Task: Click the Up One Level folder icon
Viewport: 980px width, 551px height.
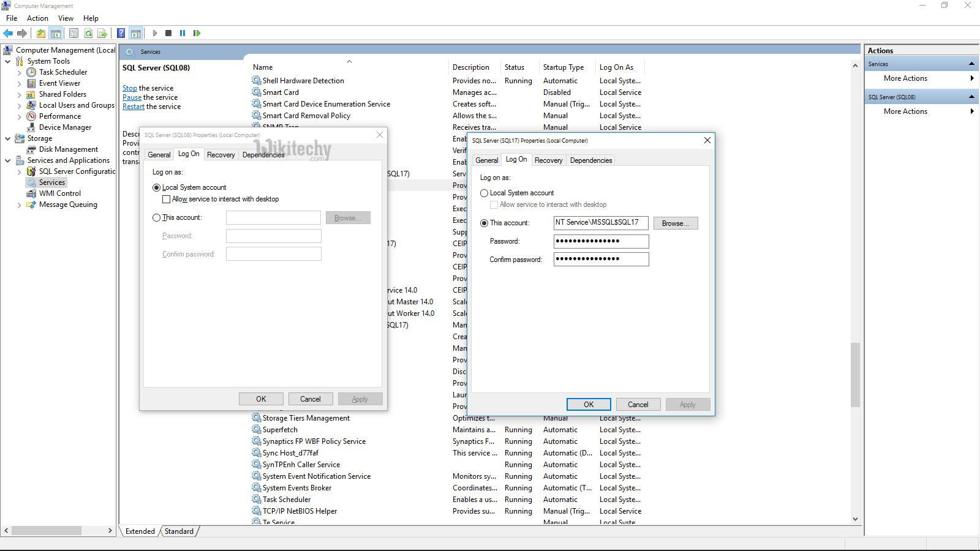Action: click(41, 33)
